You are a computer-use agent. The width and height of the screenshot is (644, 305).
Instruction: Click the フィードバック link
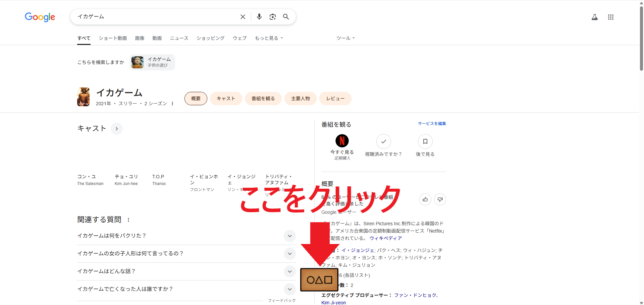tap(282, 301)
